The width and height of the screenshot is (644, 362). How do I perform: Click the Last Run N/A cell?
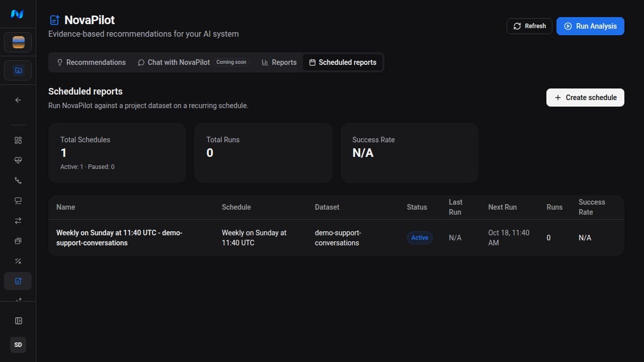455,238
